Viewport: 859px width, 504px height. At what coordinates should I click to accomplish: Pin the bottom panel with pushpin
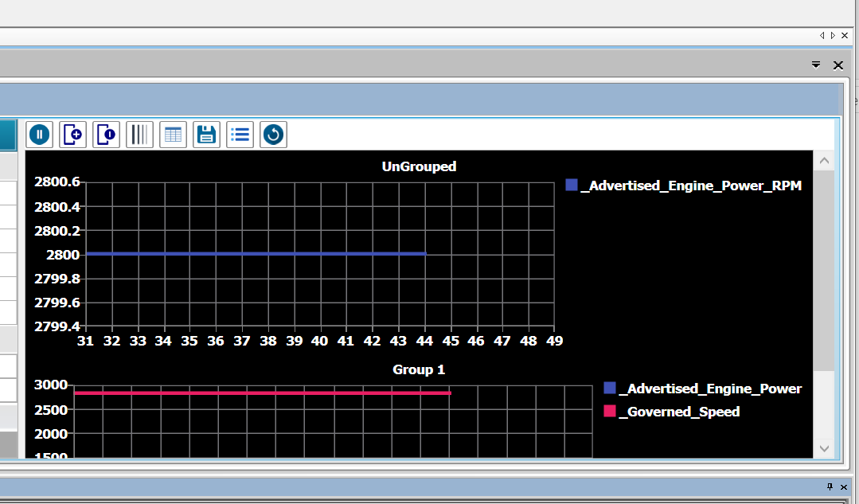pos(830,486)
